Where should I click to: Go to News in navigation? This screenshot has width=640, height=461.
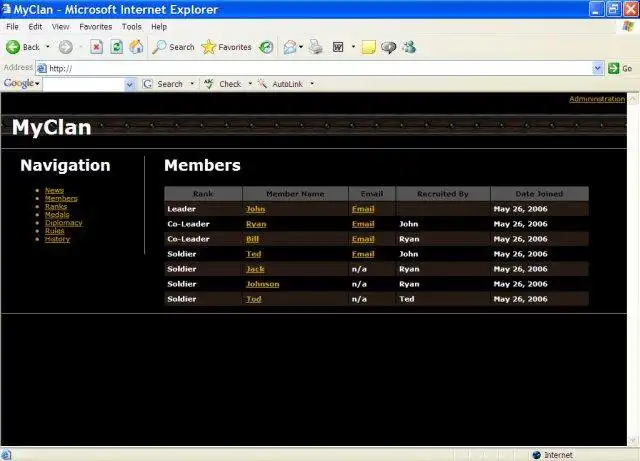[54, 190]
